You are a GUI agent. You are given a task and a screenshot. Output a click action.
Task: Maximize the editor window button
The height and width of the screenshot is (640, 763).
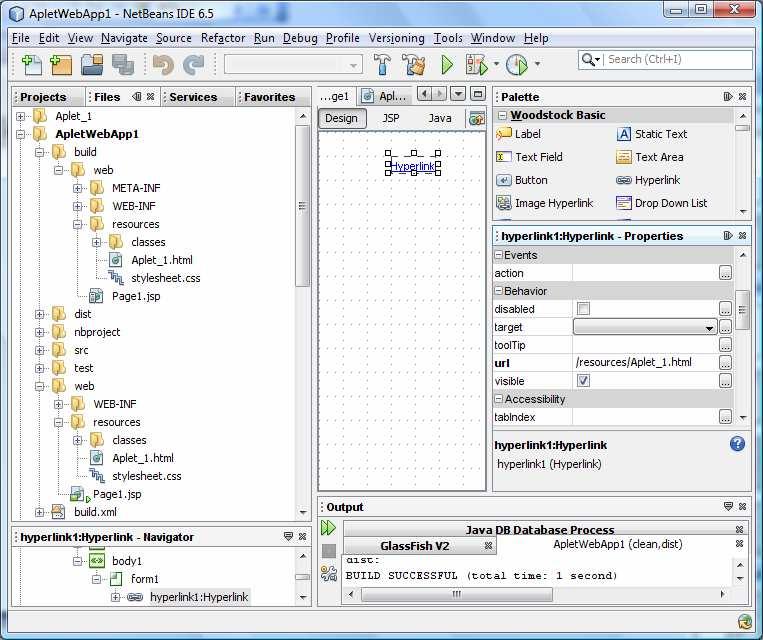478,94
